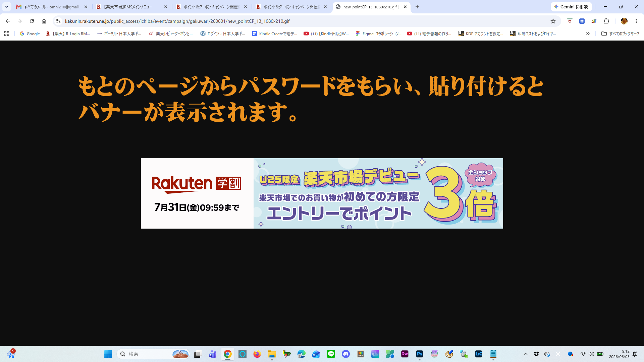Open Microsoft Teams from taskbar
The width and height of the screenshot is (644, 362).
pyautogui.click(x=213, y=354)
